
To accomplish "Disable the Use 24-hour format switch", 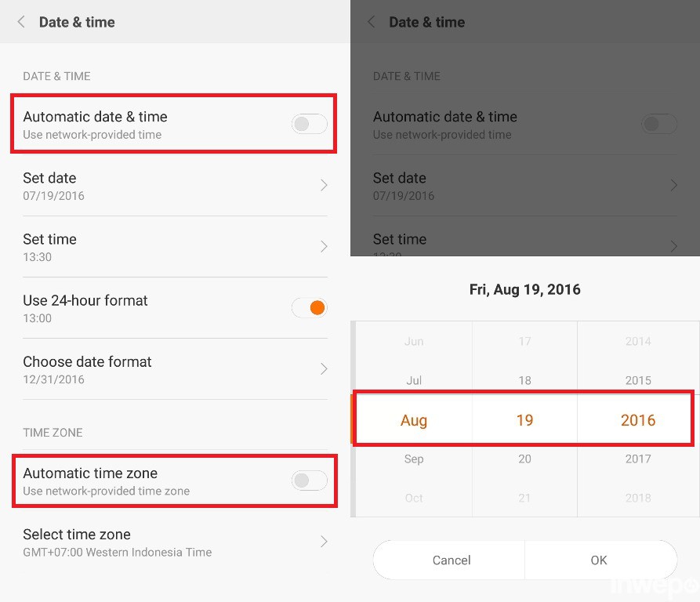I will [309, 308].
